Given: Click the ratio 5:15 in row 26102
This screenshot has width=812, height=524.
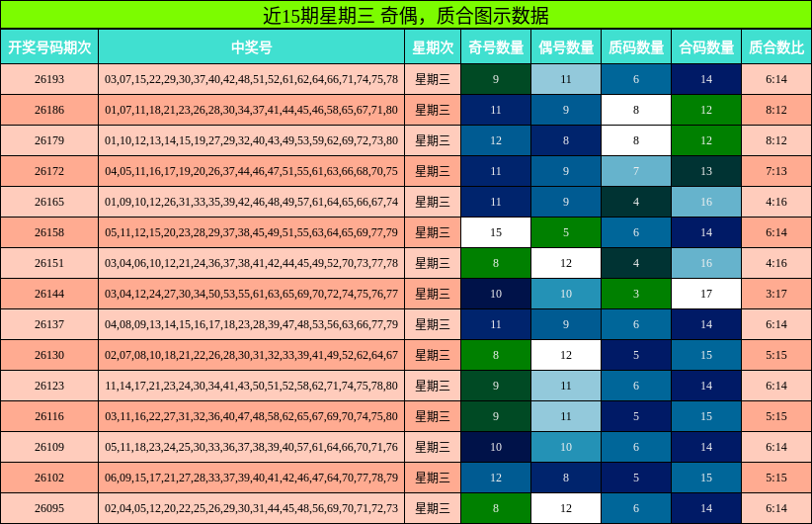Looking at the screenshot, I should (776, 478).
